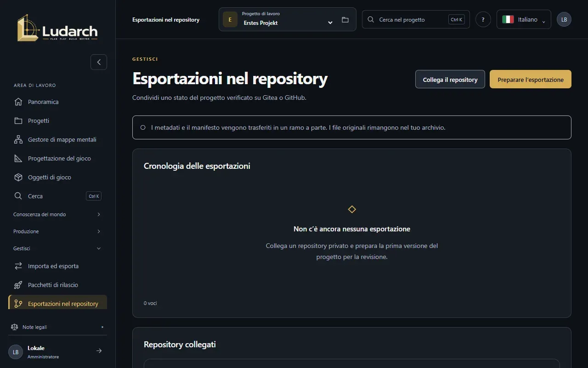This screenshot has height=368, width=588.
Task: Open Pacchetti di rilascio page
Action: click(x=57, y=285)
